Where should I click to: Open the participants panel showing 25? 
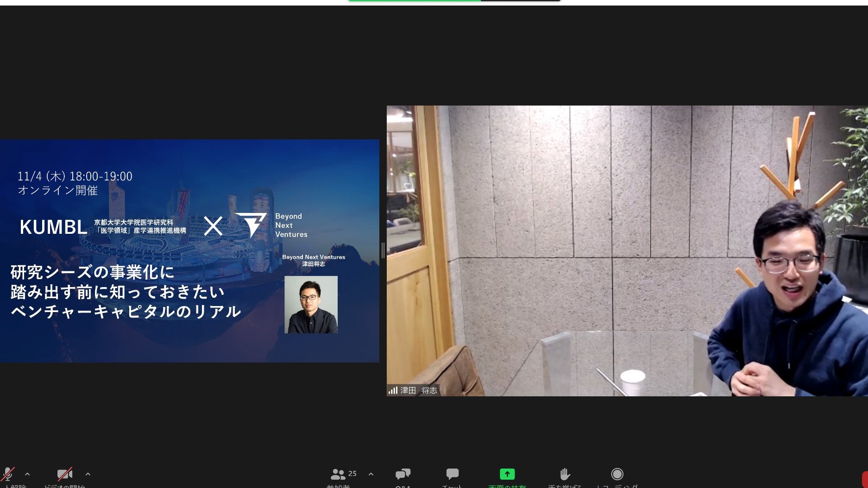[343, 474]
